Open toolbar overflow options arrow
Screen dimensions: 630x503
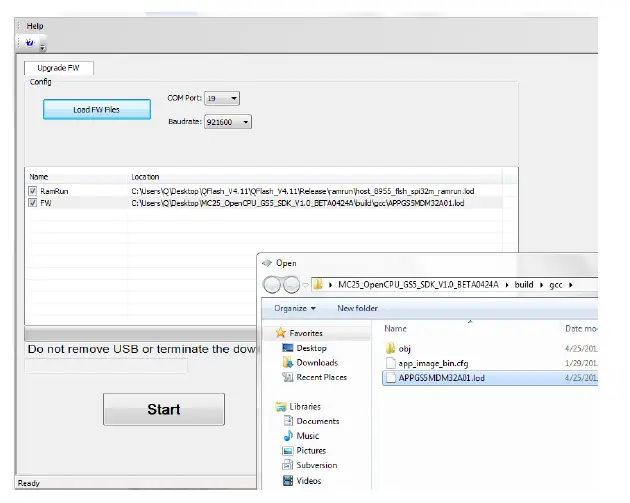[43, 48]
